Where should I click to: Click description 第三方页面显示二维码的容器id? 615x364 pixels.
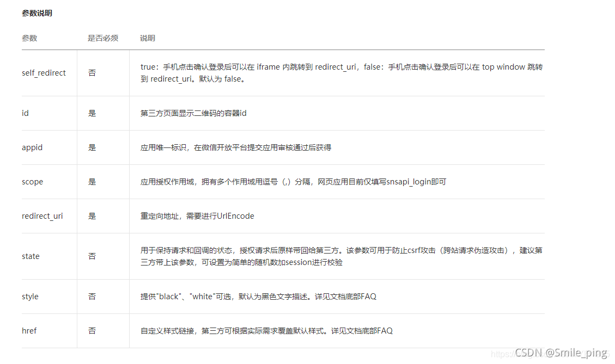coord(193,113)
